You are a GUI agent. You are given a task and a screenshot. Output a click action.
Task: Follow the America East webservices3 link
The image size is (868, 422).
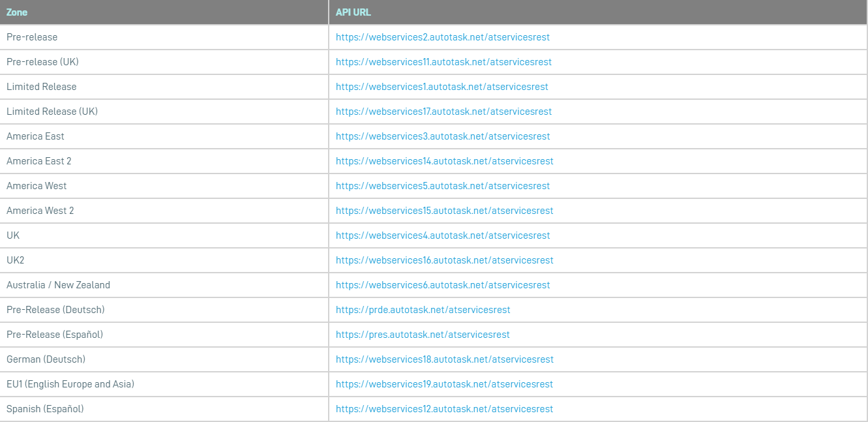[x=443, y=136]
